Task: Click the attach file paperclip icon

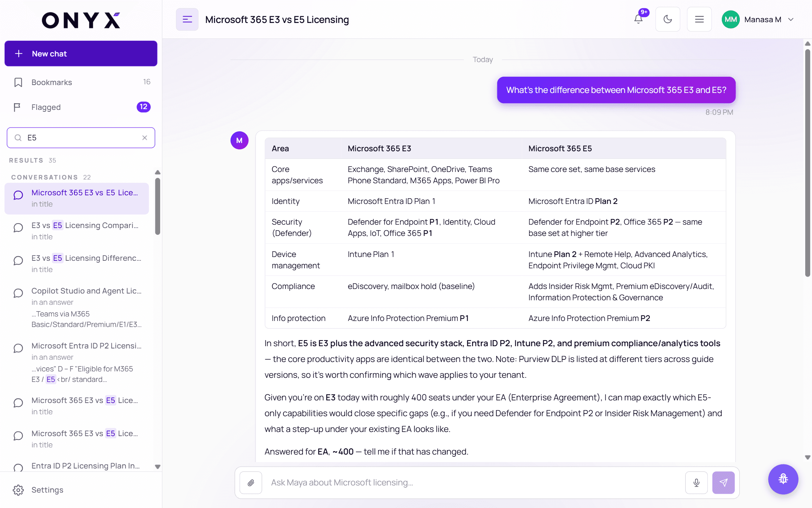Action: point(251,483)
